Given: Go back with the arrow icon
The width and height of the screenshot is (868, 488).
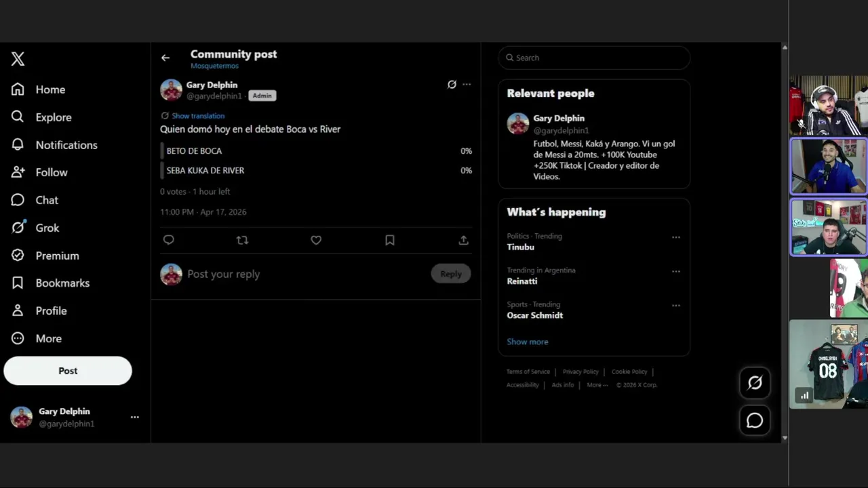Looking at the screenshot, I should (165, 58).
